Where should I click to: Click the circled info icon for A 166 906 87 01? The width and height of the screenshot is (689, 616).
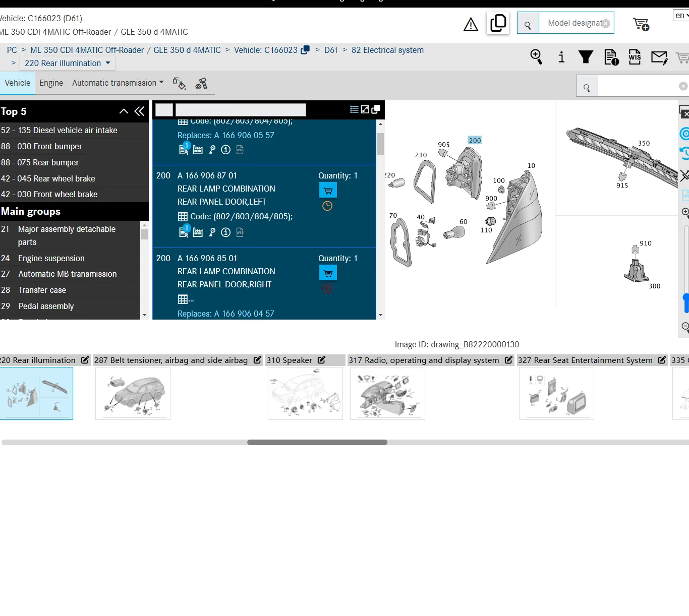(226, 232)
